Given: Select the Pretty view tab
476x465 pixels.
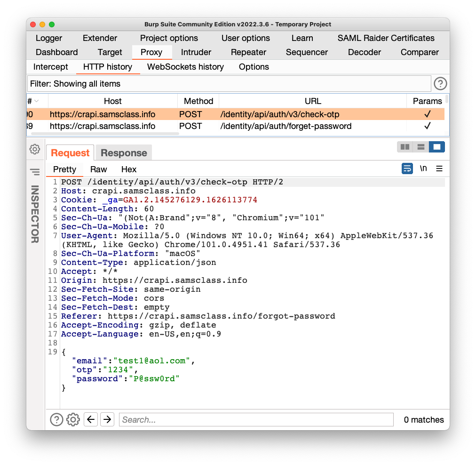Looking at the screenshot, I should click(x=64, y=169).
